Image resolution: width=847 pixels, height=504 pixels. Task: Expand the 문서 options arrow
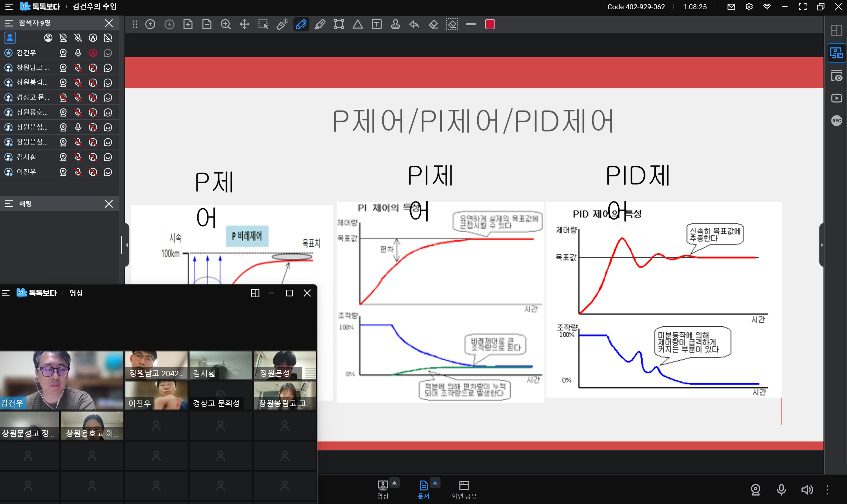pos(435,483)
